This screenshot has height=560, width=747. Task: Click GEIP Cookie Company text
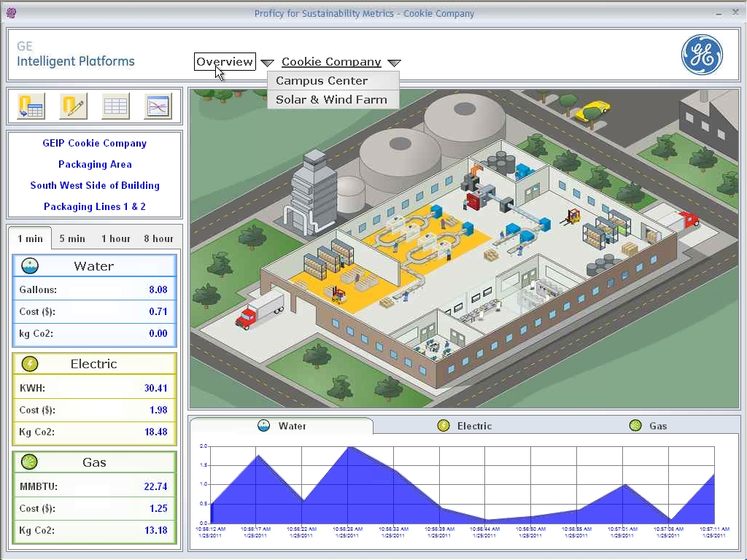click(94, 144)
